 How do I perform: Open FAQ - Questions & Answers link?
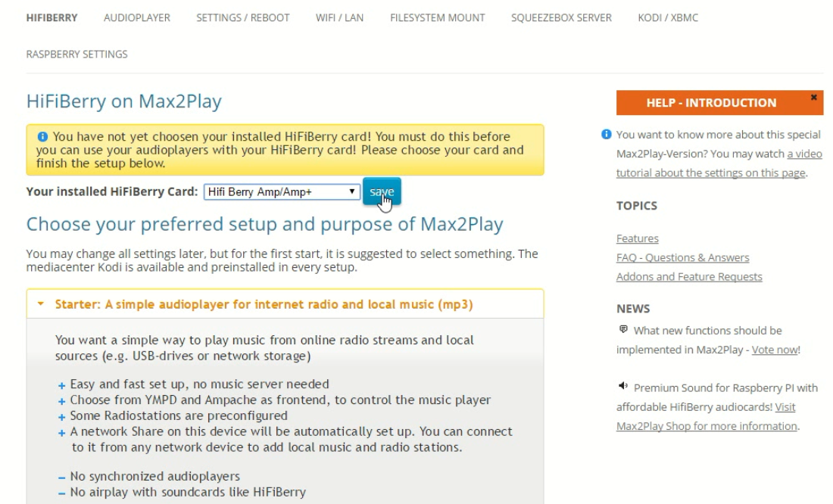pyautogui.click(x=682, y=257)
